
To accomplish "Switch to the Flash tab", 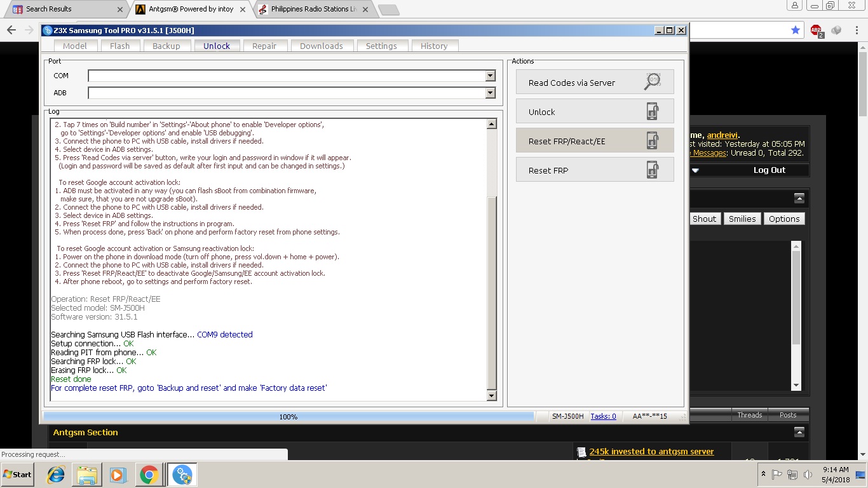I will 119,46.
